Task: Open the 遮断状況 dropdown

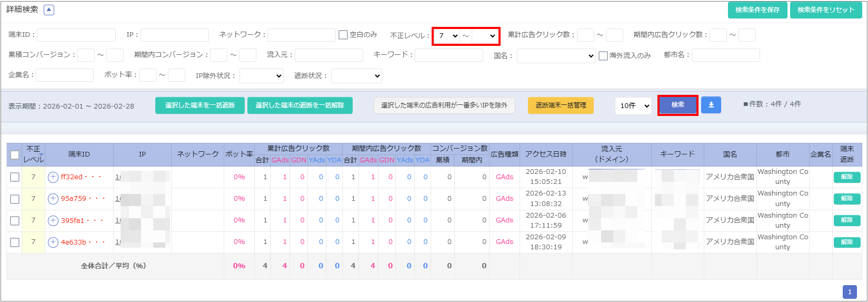Action: pyautogui.click(x=356, y=76)
